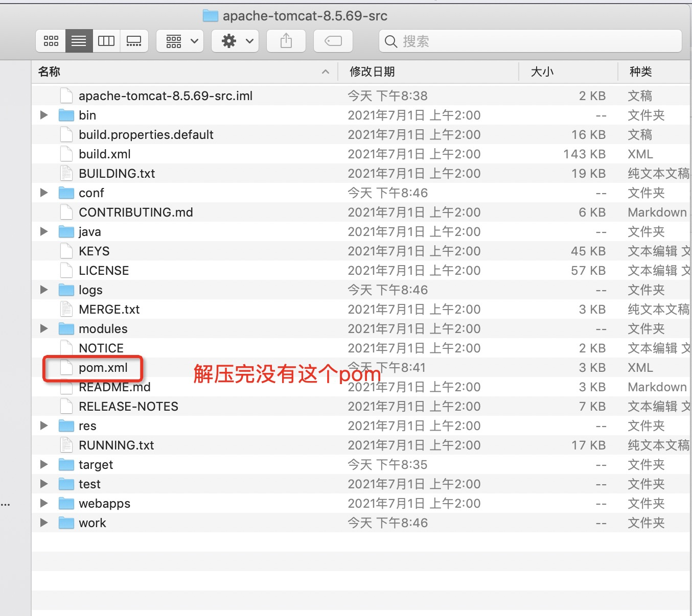692x616 pixels.
Task: Select the pom.xml file name
Action: tap(103, 367)
